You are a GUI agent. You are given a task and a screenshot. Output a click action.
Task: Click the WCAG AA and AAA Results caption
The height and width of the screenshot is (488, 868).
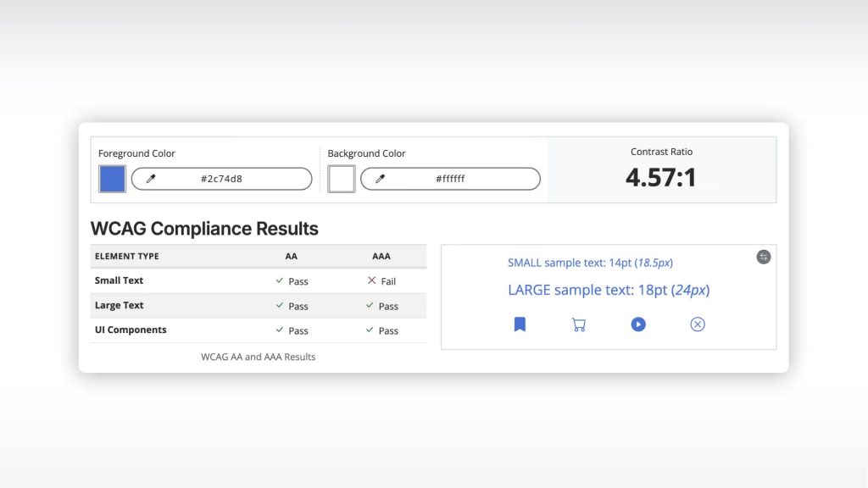[258, 357]
